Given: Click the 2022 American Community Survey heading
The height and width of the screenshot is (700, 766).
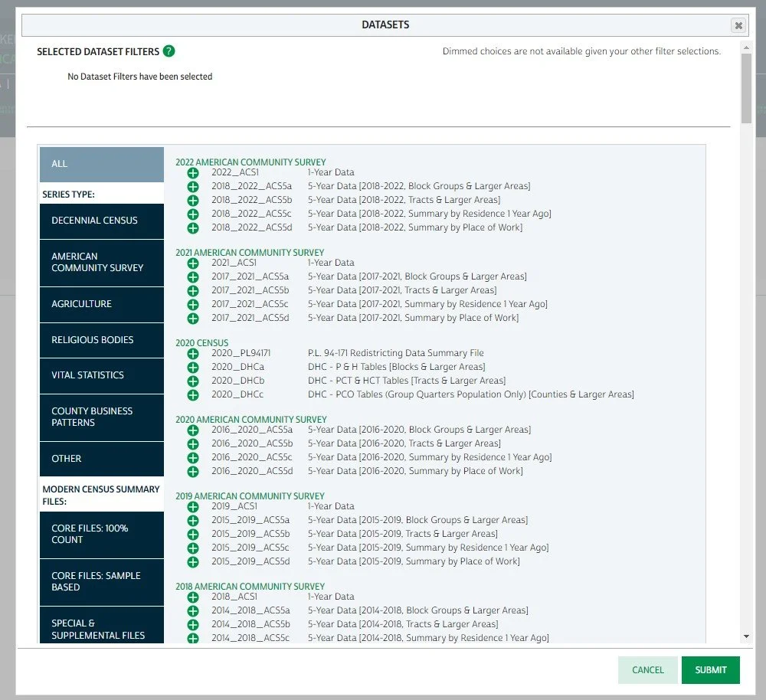Looking at the screenshot, I should click(x=250, y=162).
